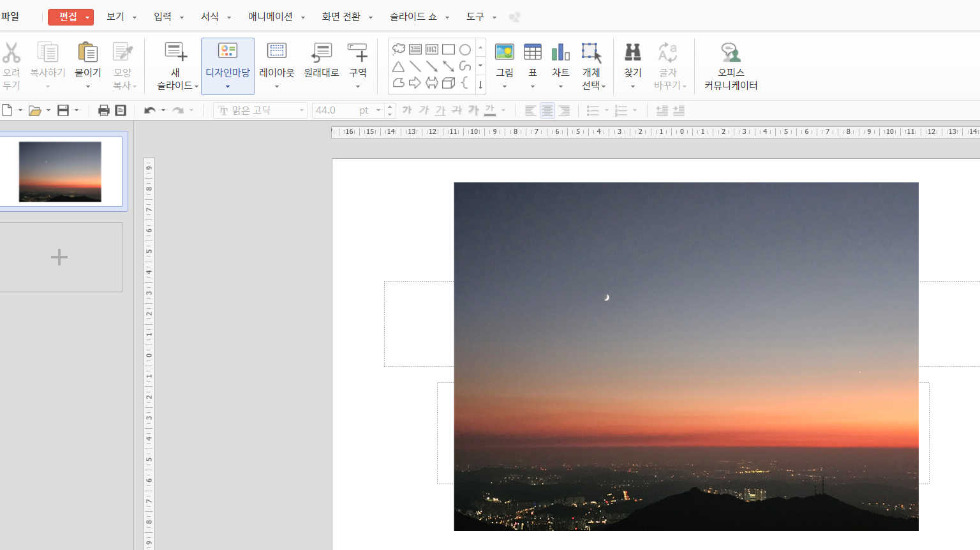Image resolution: width=980 pixels, height=550 pixels.
Task: Select the rectangle shape
Action: pos(449,49)
